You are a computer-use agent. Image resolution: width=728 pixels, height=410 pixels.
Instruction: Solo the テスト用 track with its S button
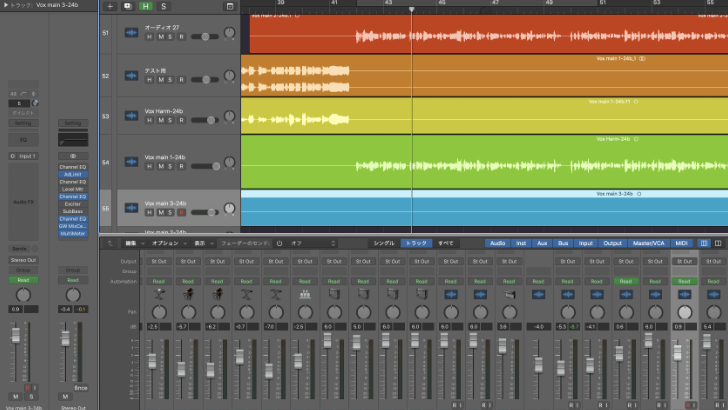pyautogui.click(x=170, y=80)
